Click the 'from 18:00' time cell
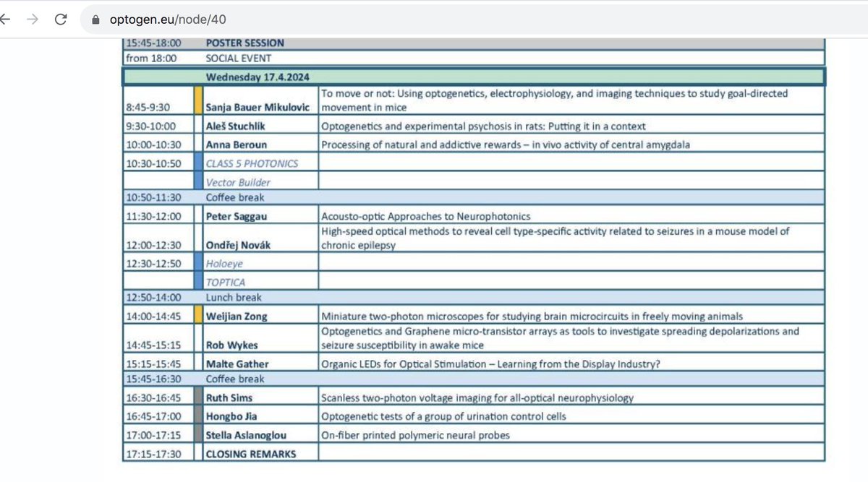The image size is (868, 482). (x=151, y=59)
